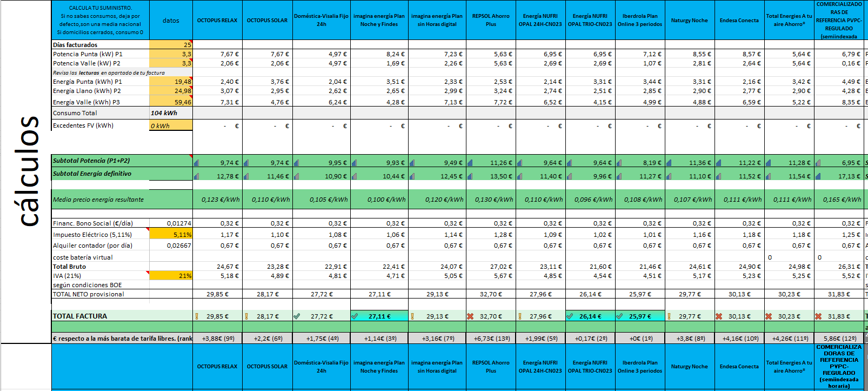Viewport: 868px width, 391px height.
Task: Click the warning icon beside OCTOPUS RELAX total factura
Action: tap(197, 316)
